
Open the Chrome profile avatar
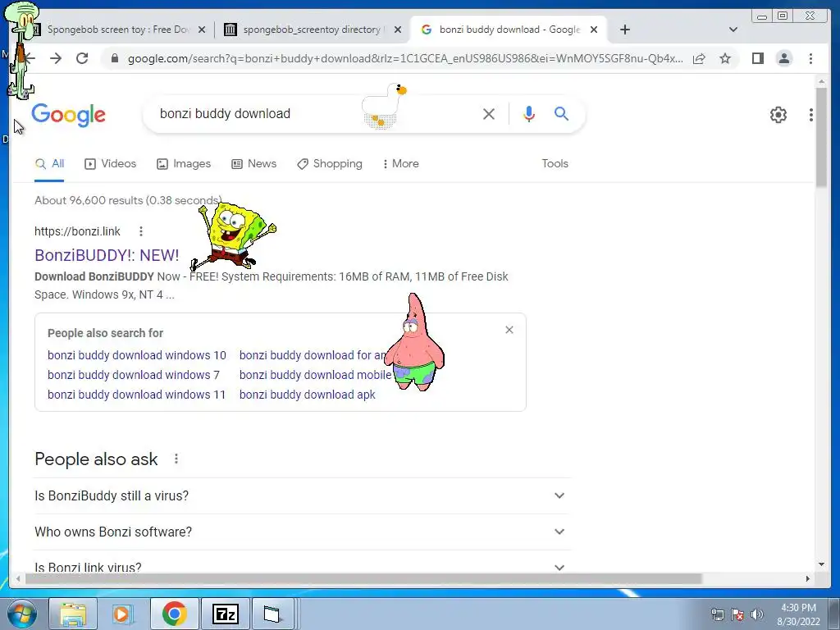(x=783, y=58)
